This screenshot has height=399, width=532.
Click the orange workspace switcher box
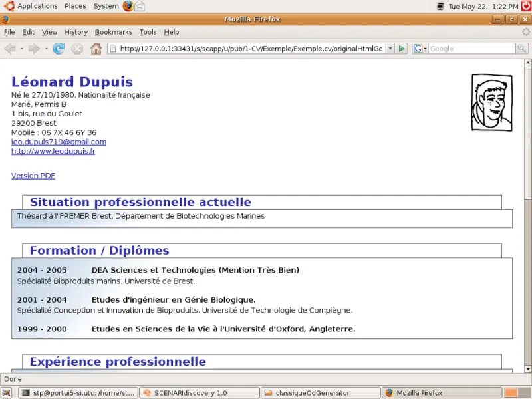pyautogui.click(x=511, y=393)
